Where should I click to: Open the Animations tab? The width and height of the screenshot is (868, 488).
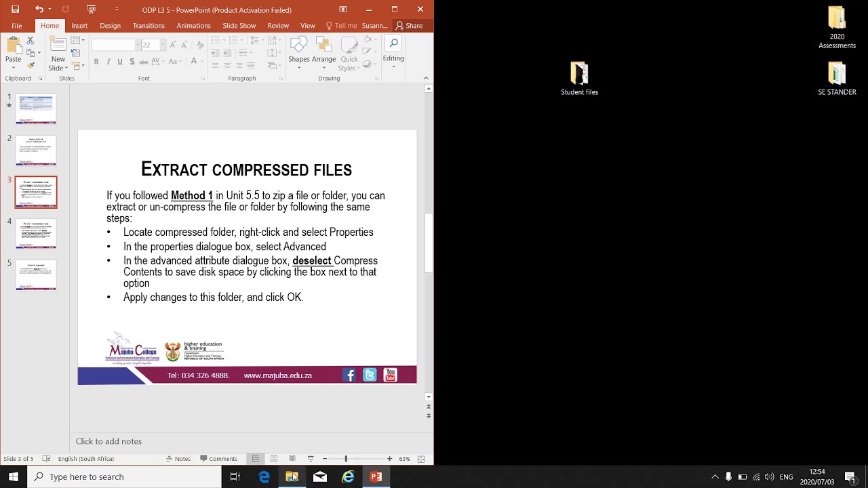point(193,26)
